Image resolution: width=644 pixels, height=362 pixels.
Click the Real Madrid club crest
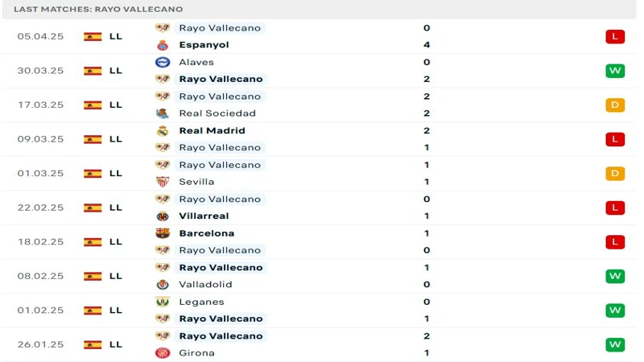163,130
